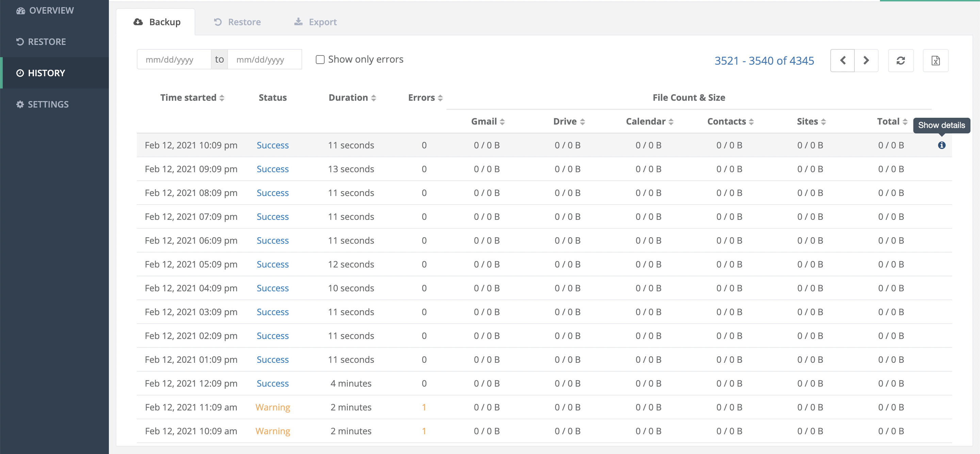
Task: Click the 12 seconds duration cell
Action: click(x=351, y=264)
